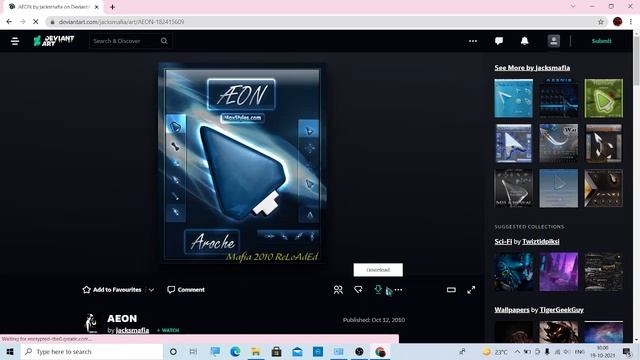This screenshot has width=640, height=360.
Task: Open the notifications bell
Action: coord(524,41)
